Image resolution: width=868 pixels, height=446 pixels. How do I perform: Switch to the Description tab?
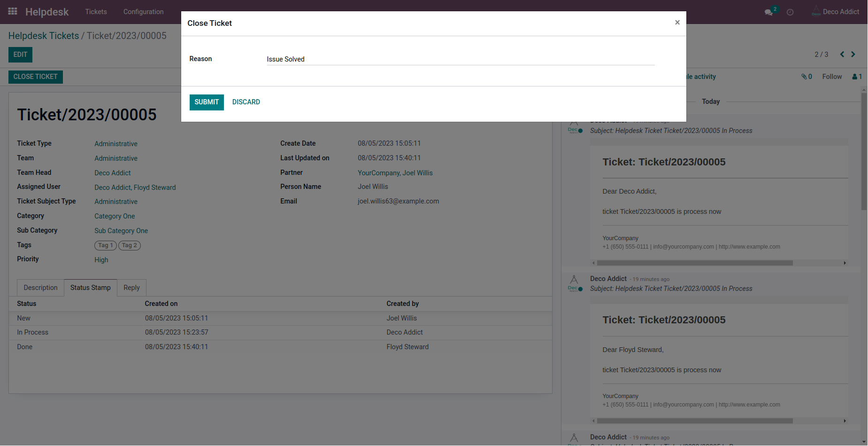pyautogui.click(x=41, y=288)
